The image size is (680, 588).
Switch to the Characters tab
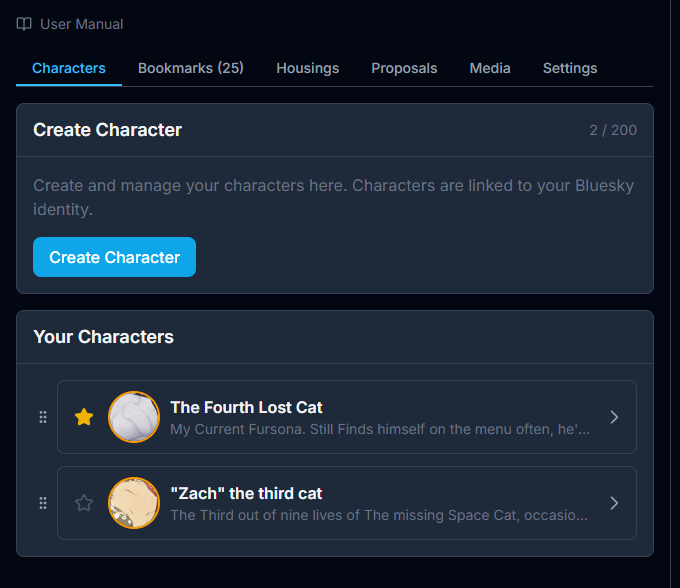pyautogui.click(x=69, y=68)
